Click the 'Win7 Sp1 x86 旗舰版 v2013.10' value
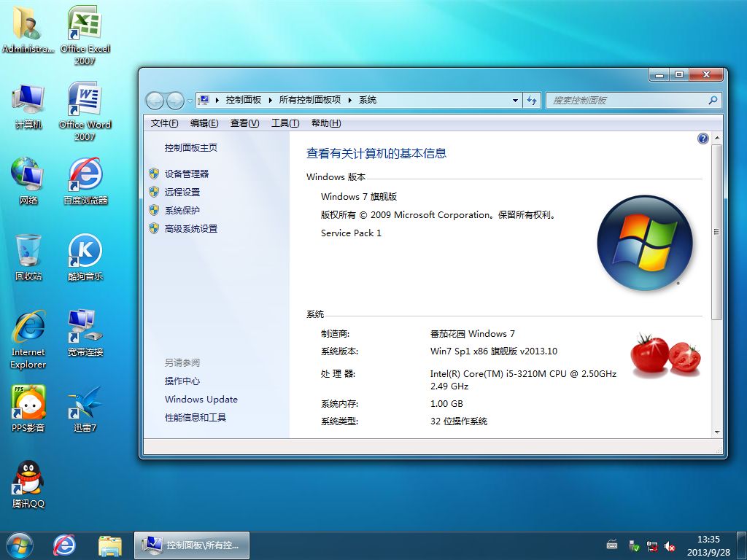The height and width of the screenshot is (560, 747). (494, 351)
